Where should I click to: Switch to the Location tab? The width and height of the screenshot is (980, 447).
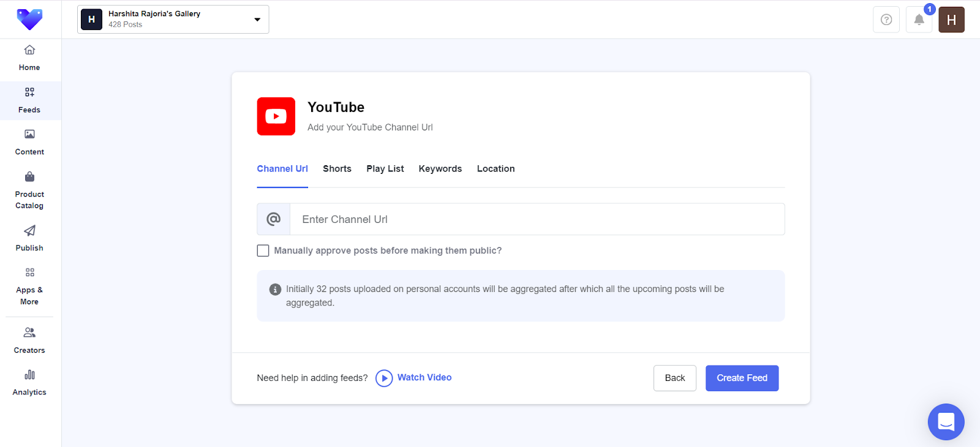(x=496, y=169)
